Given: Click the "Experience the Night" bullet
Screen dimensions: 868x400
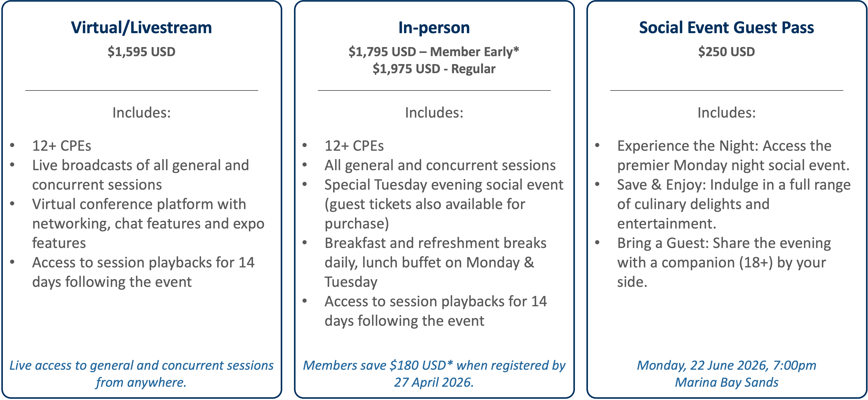Looking at the screenshot, I should click(x=725, y=146).
